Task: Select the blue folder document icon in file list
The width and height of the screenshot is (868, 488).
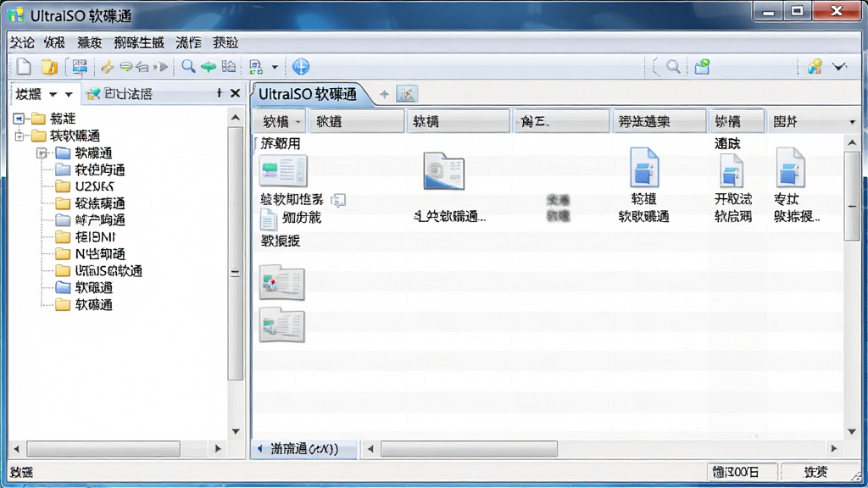Action: (444, 171)
